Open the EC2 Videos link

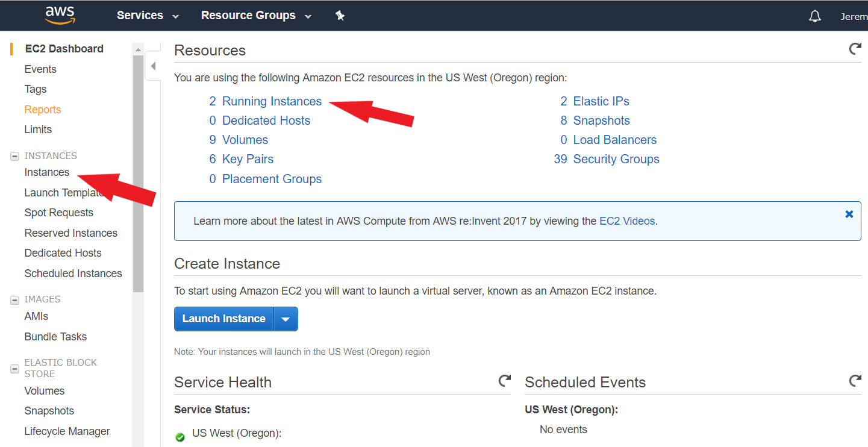pyautogui.click(x=627, y=221)
